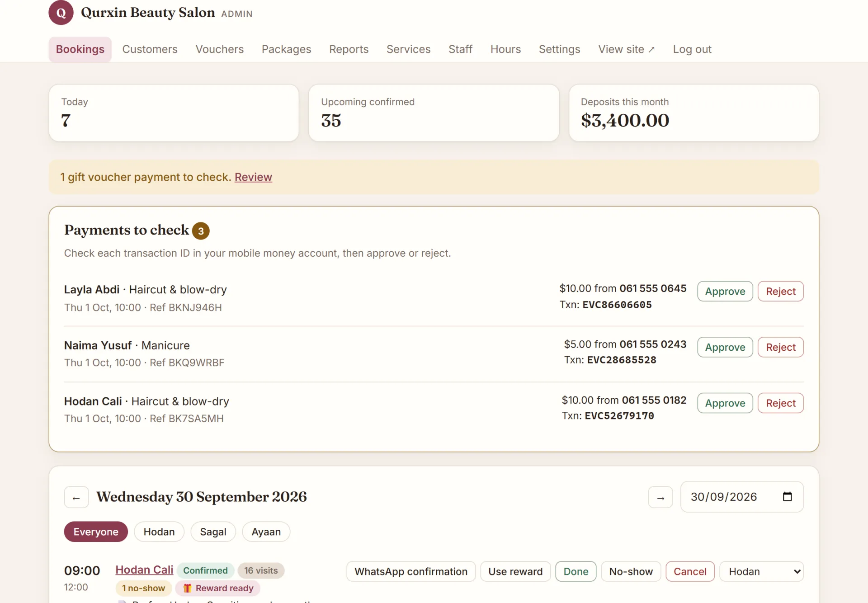868x603 pixels.
Task: Reject Naima Yusuf's payment
Action: point(780,347)
